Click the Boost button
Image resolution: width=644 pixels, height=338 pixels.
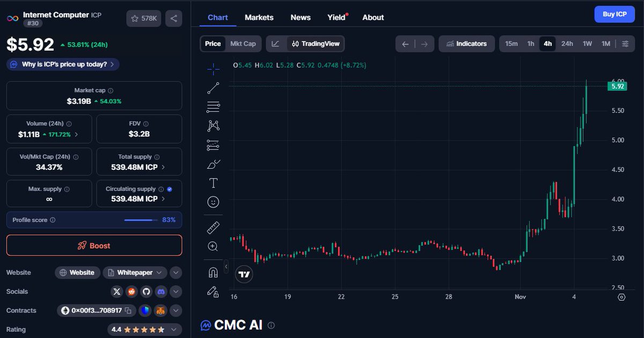point(94,246)
